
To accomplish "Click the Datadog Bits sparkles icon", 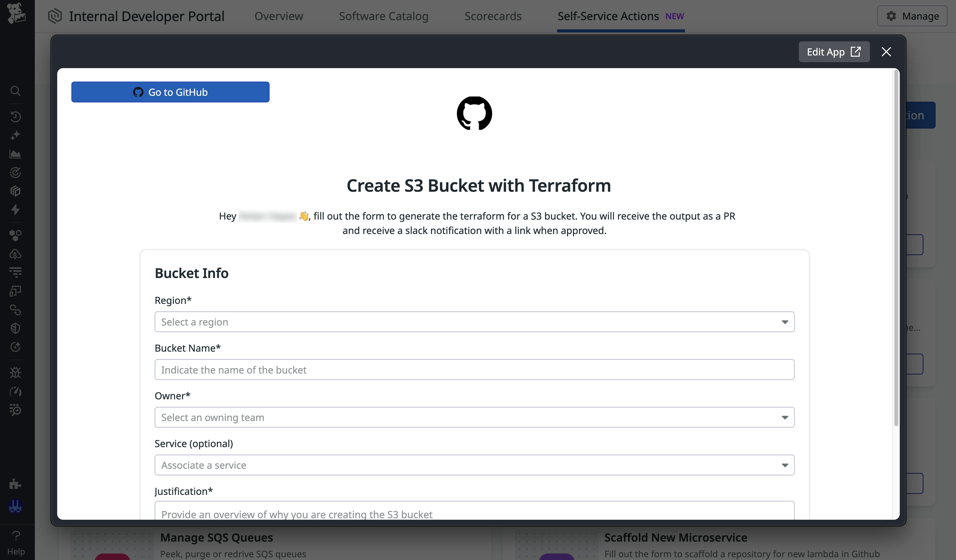I will coord(16,135).
